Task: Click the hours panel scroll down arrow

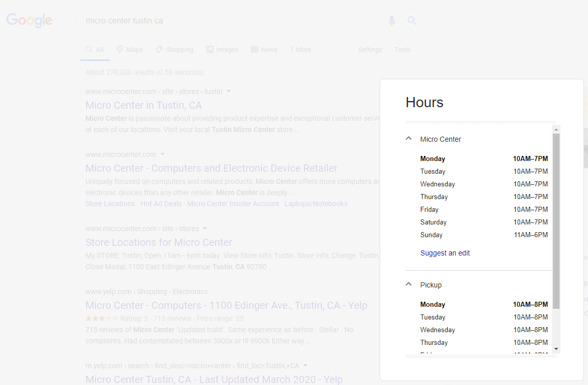Action: click(556, 348)
